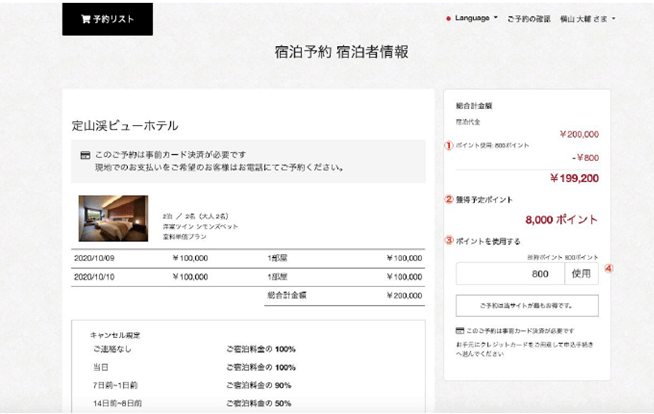The image size is (654, 414).
Task: Click the 7日前~1日前 cancellation row
Action: (x=192, y=385)
